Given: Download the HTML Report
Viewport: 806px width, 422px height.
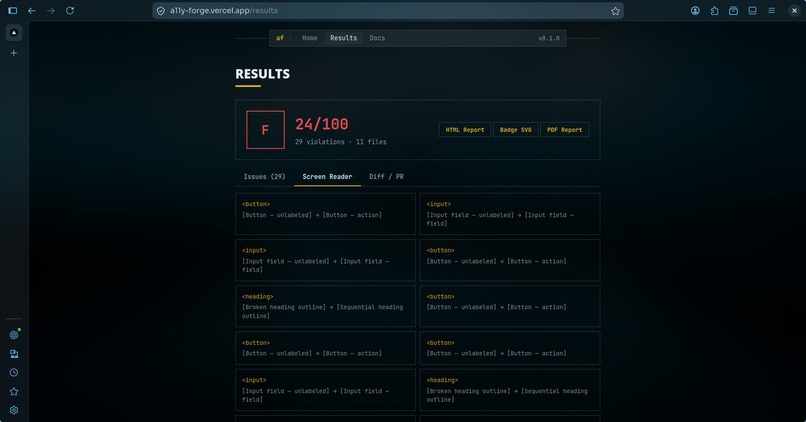Looking at the screenshot, I should [465, 130].
